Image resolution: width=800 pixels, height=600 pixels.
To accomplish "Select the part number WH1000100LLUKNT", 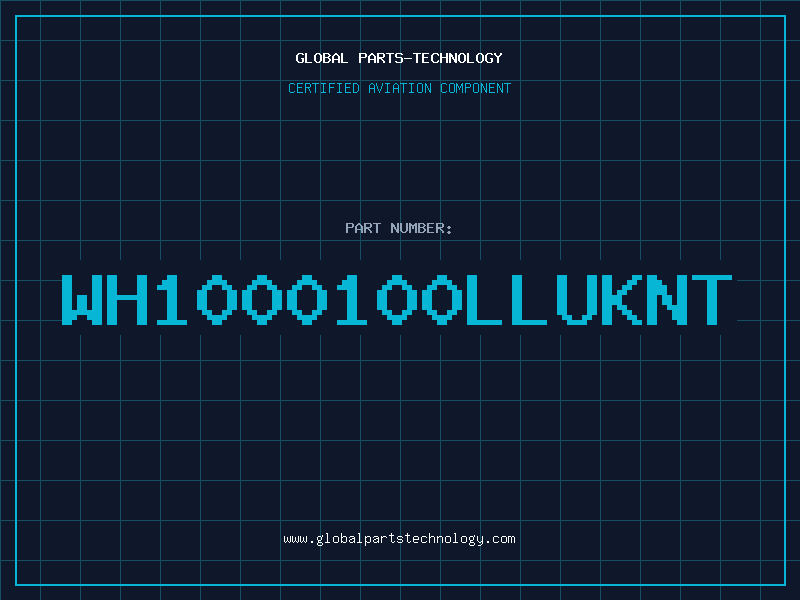I will click(x=397, y=299).
